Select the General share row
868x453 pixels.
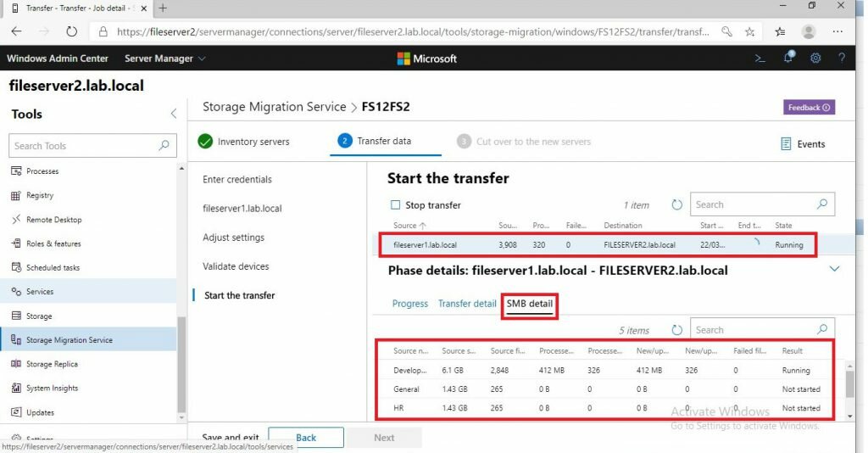click(x=605, y=389)
